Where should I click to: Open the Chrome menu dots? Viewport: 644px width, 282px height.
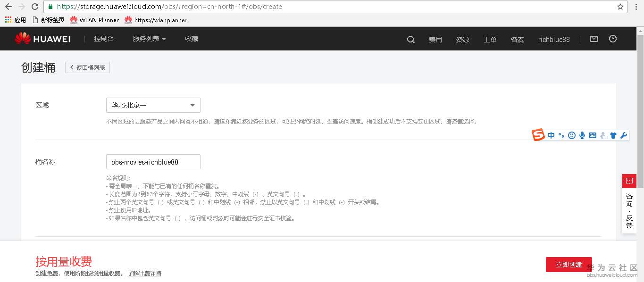637,7
